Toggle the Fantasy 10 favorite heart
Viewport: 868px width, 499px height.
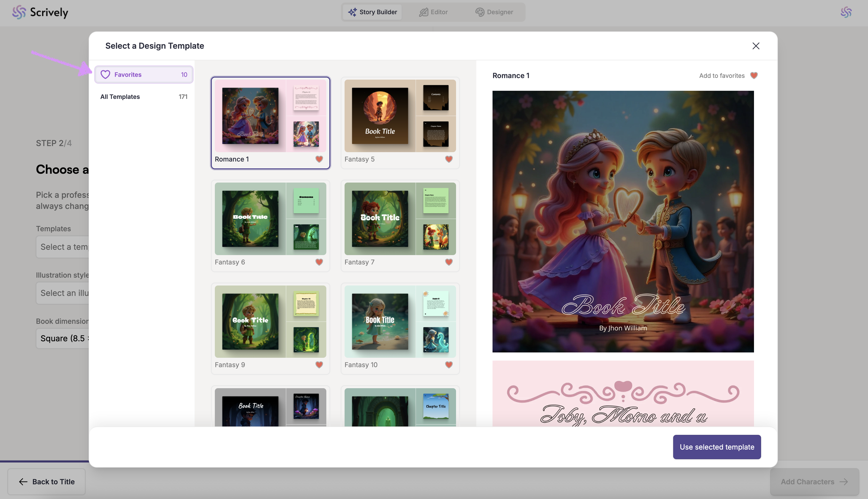coord(448,365)
